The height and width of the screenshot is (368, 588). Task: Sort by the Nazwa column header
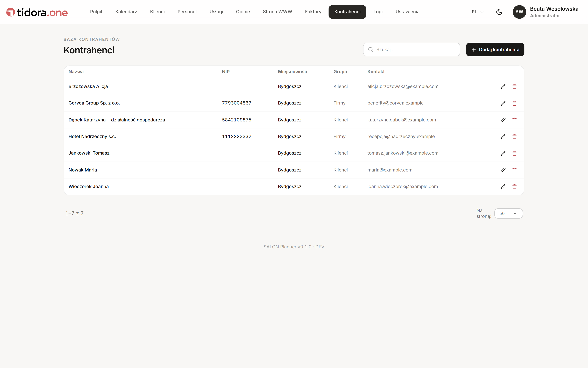76,72
